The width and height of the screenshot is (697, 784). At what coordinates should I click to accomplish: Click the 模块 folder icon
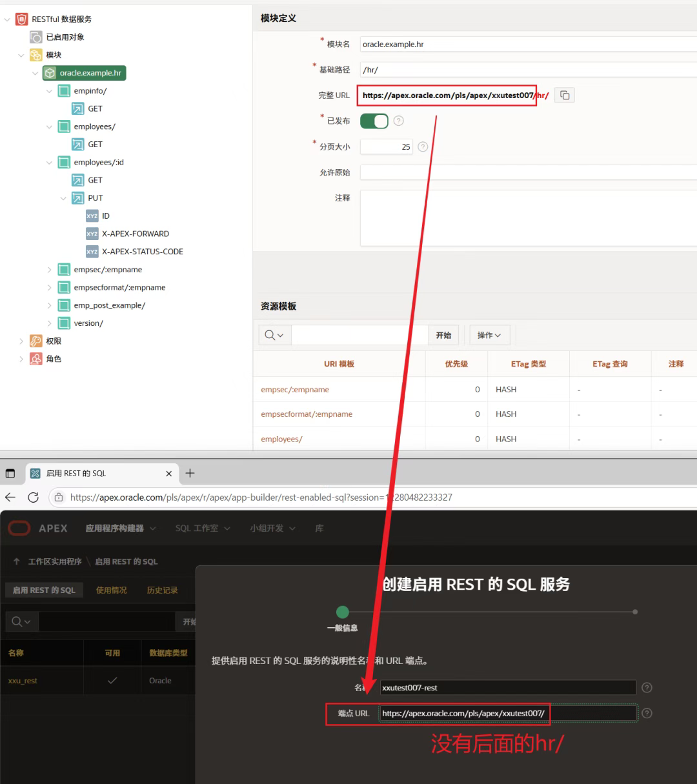click(36, 55)
